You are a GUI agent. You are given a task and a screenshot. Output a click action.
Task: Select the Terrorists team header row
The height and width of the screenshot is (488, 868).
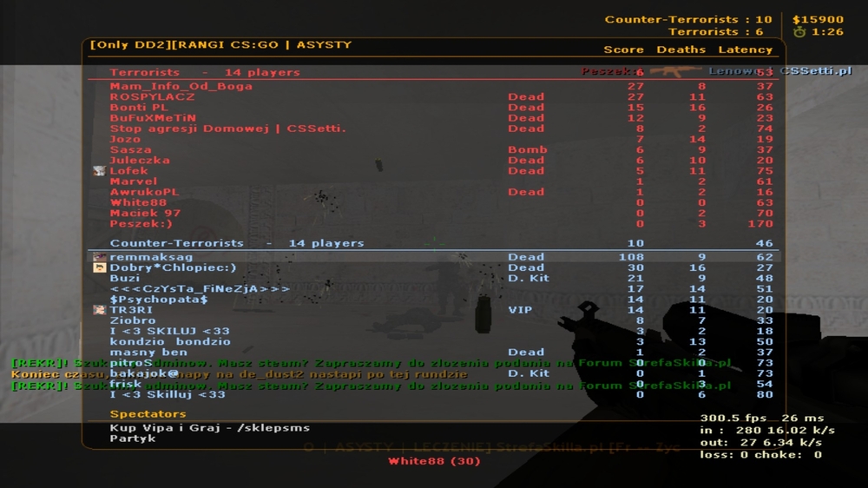point(433,73)
